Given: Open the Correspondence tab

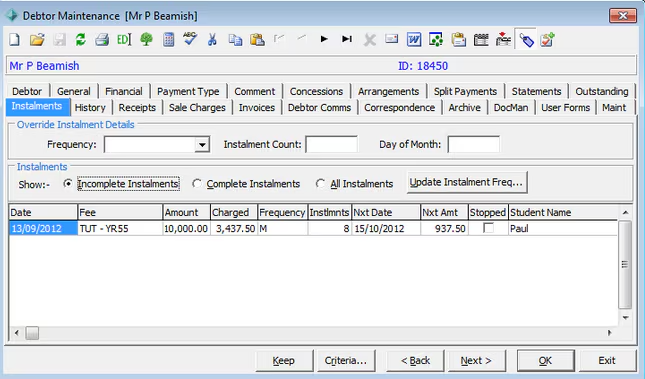Looking at the screenshot, I should (x=399, y=108).
